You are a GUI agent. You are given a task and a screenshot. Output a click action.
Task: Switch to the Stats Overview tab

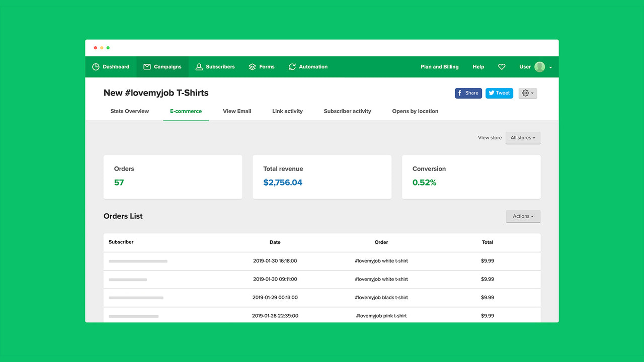point(129,111)
